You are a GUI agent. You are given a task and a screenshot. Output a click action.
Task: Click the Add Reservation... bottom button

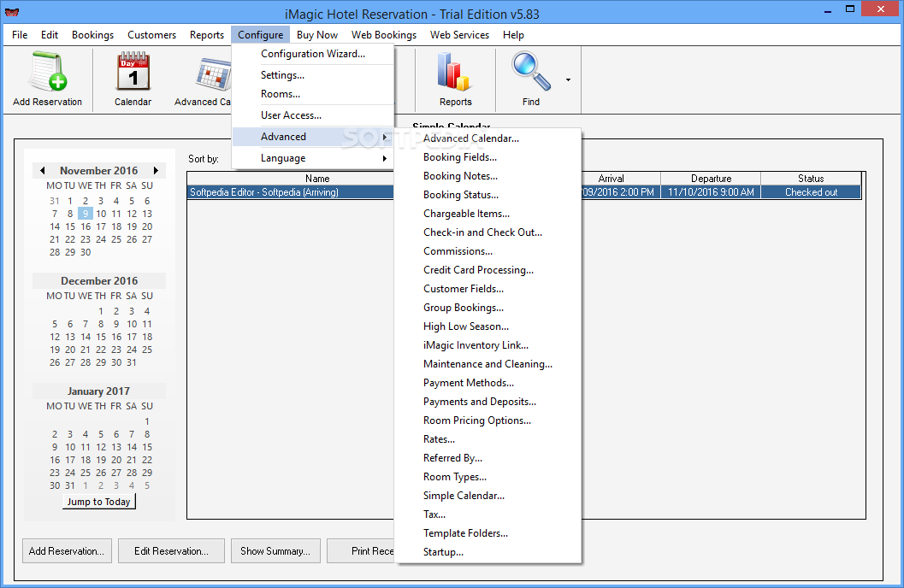click(67, 551)
